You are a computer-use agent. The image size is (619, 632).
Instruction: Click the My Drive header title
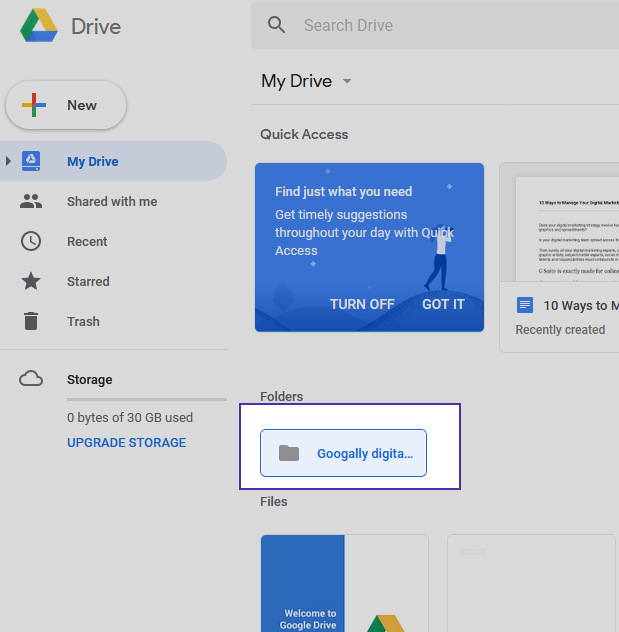pyautogui.click(x=297, y=81)
